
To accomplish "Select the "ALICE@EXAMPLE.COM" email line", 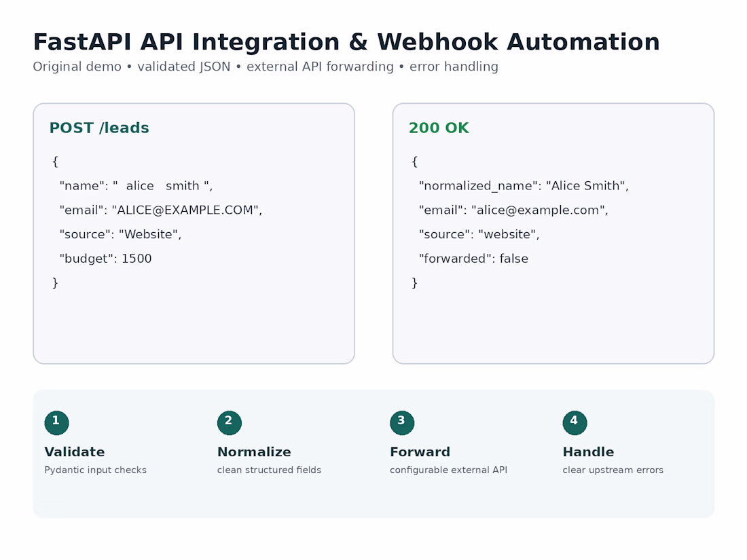I will click(160, 210).
